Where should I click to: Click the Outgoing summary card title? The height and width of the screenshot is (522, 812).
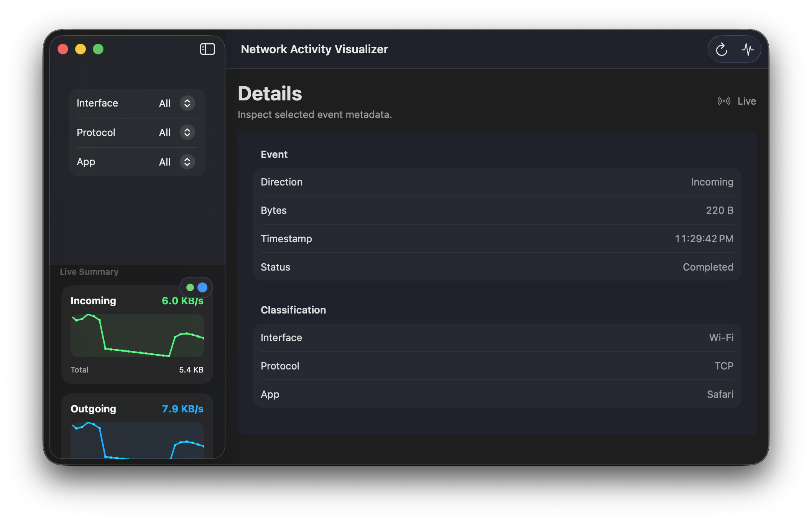(93, 409)
